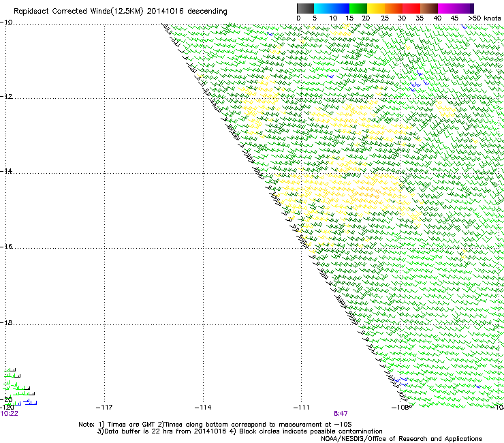The height and width of the screenshot is (443, 504).
Task: Click the Rapidscat Corrected Winds title text
Action: [x=121, y=12]
